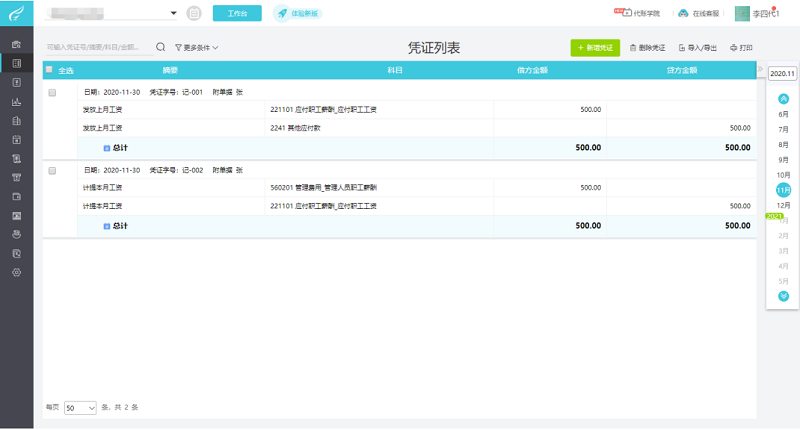Screen dimensions: 800x430
Task: Check the box for voucher 记-001
Action: click(x=52, y=92)
